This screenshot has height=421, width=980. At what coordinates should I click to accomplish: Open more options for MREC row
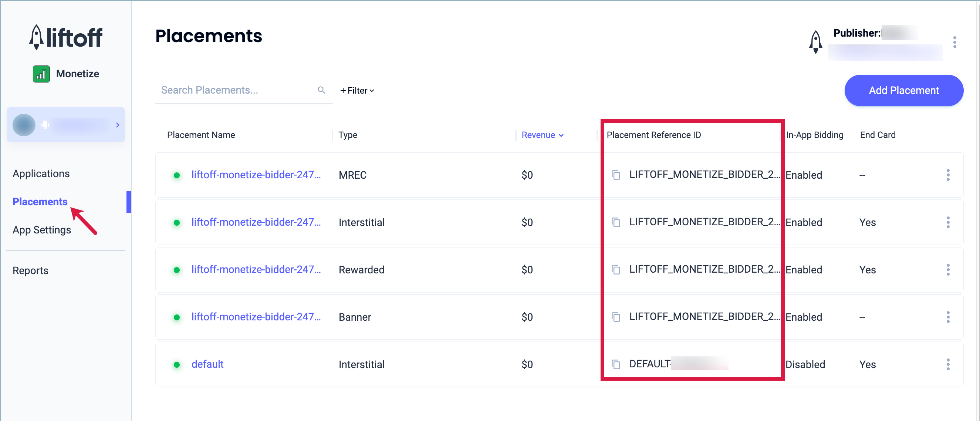(x=948, y=175)
